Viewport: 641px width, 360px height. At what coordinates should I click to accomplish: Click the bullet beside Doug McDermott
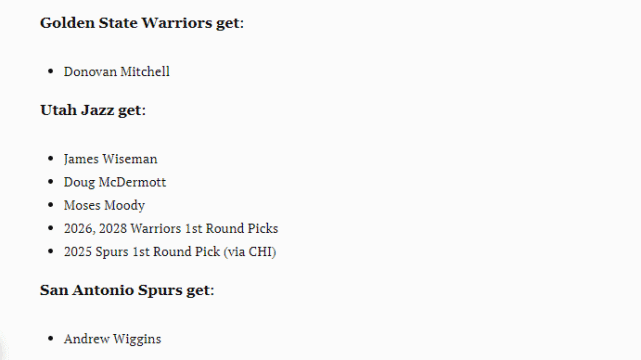(51, 182)
